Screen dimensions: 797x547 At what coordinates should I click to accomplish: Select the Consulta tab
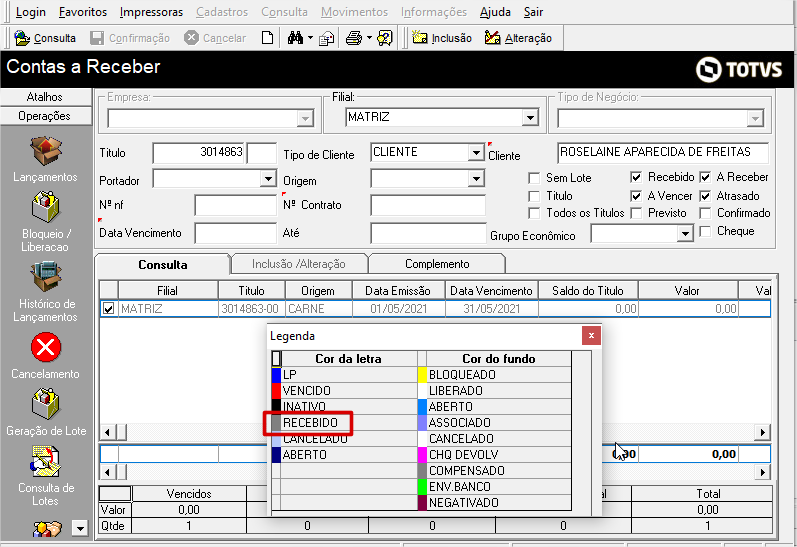(163, 264)
